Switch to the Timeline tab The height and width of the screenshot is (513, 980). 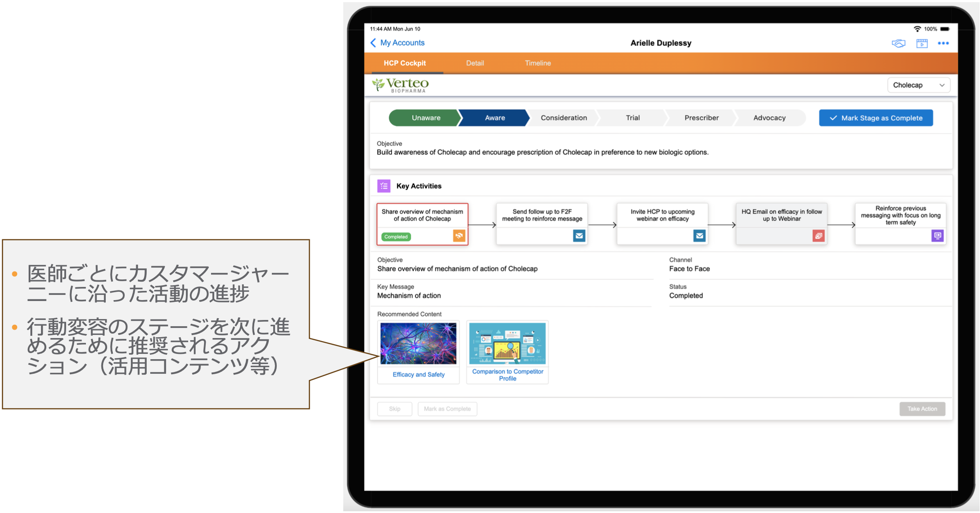pos(538,63)
